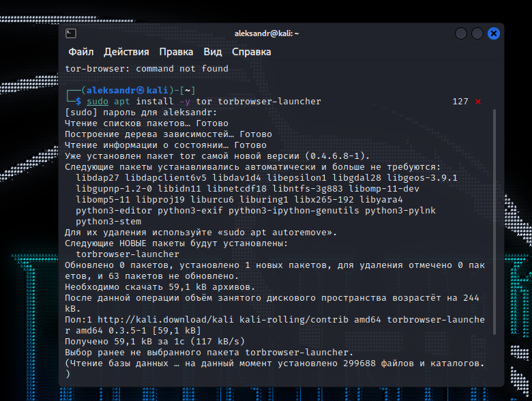
Task: Click the exit code 127 text
Action: click(x=460, y=102)
